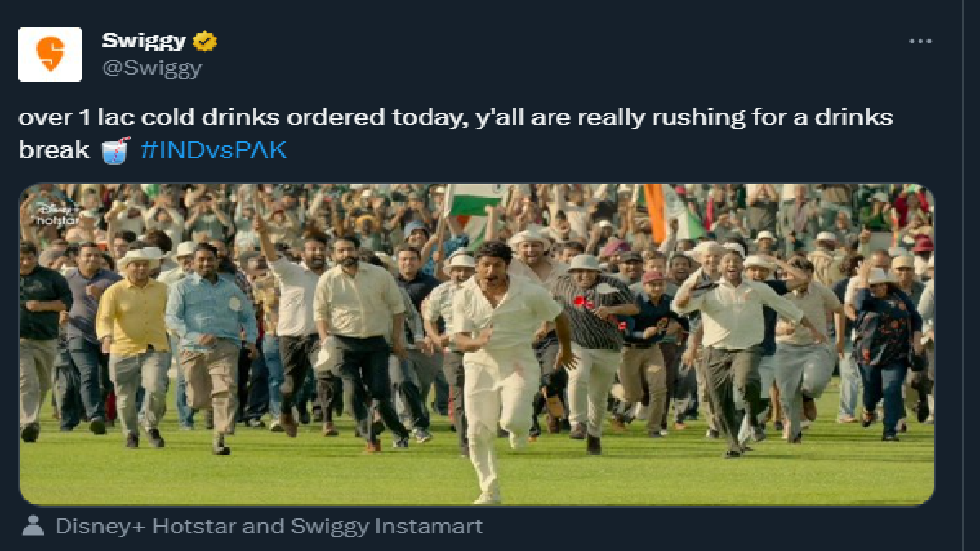Image resolution: width=980 pixels, height=551 pixels.
Task: Click the Swiggy orange profile avatar
Action: [50, 54]
